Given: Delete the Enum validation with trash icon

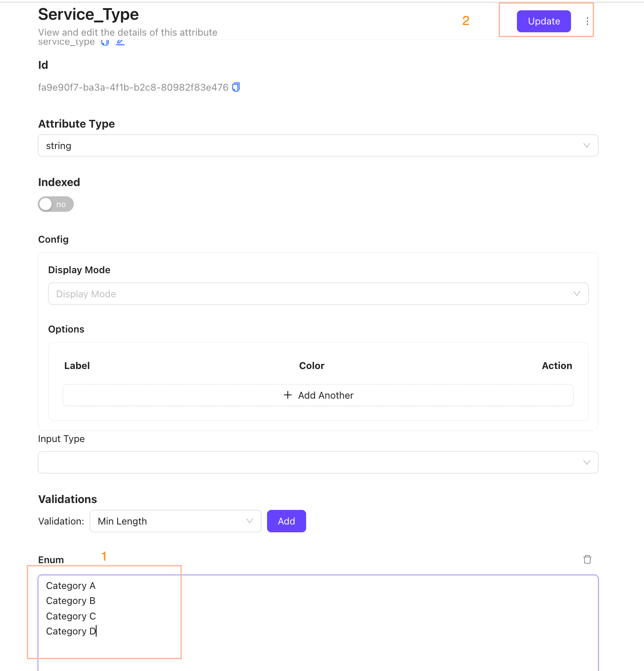Looking at the screenshot, I should coord(587,559).
